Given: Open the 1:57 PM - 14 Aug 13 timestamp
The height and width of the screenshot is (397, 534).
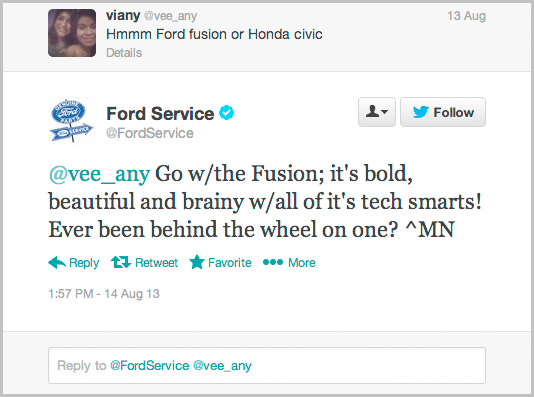Looking at the screenshot, I should (104, 293).
